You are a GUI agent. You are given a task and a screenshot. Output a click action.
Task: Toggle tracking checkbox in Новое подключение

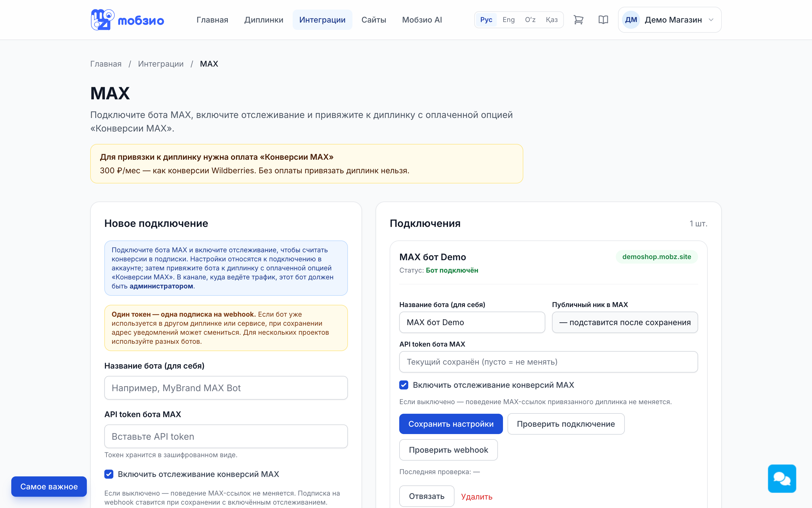[x=109, y=474]
